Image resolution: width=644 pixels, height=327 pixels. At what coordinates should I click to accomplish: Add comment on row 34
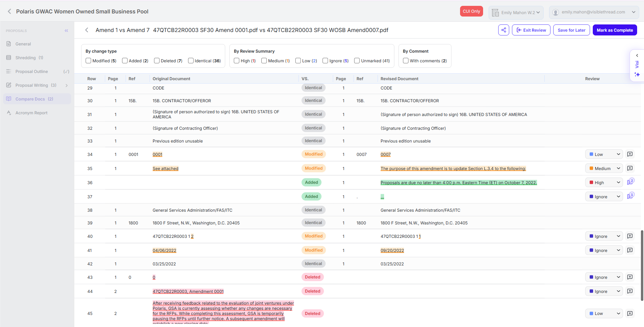(x=630, y=154)
